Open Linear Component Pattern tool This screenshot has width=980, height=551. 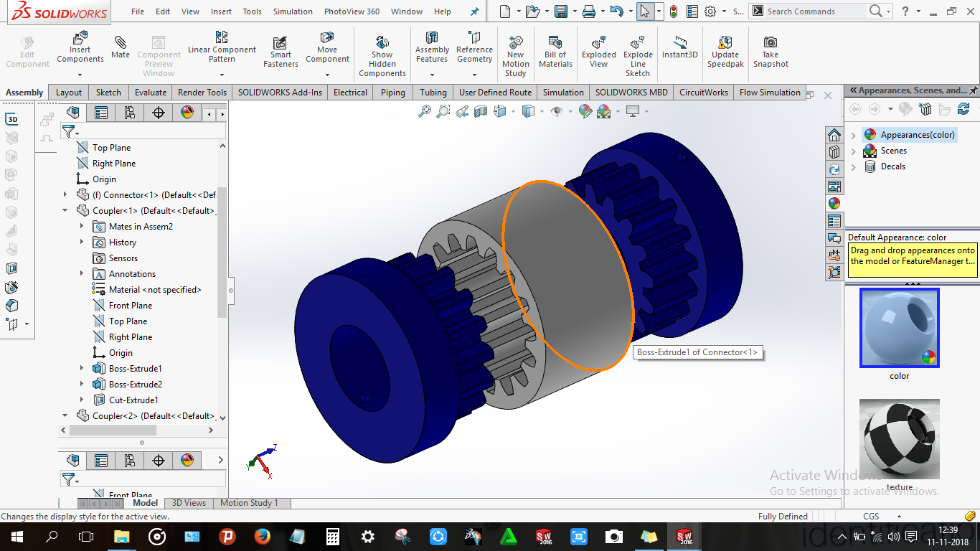pyautogui.click(x=222, y=47)
